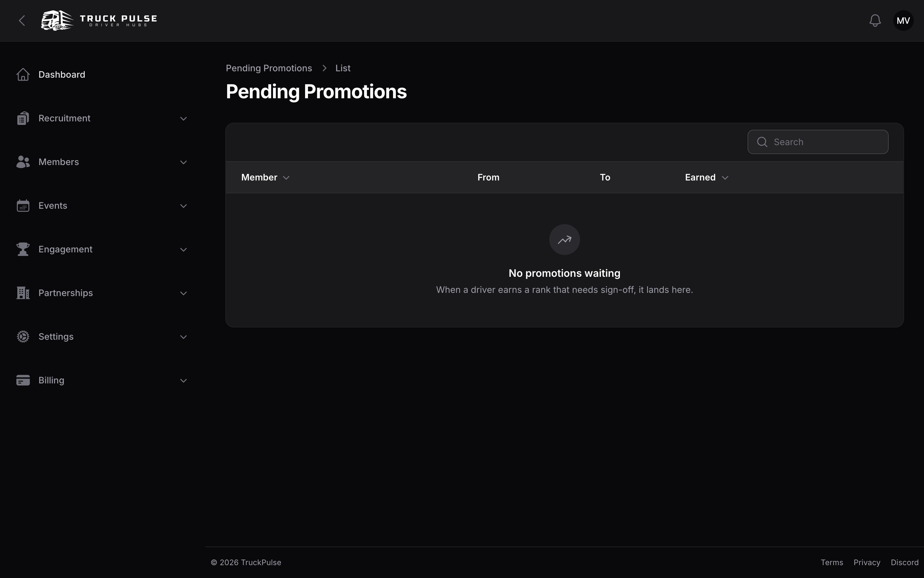Click the Member column header label
Viewport: 924px width, 578px height.
[x=259, y=177]
